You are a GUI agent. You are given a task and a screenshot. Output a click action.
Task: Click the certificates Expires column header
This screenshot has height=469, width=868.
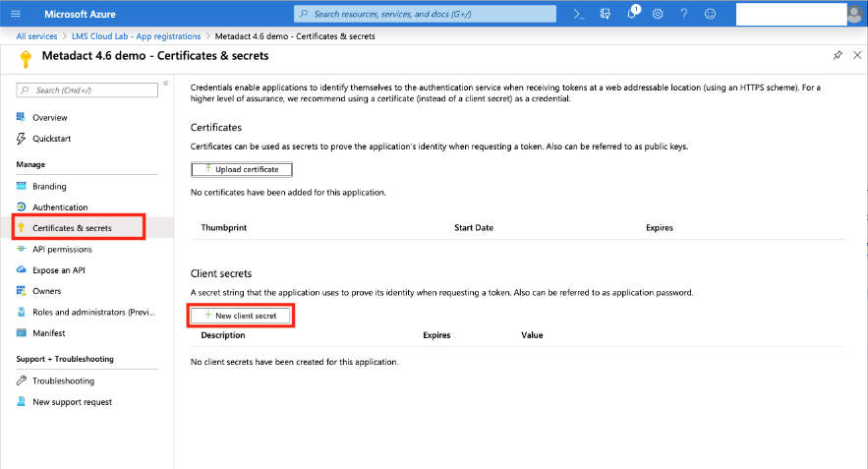pos(660,227)
